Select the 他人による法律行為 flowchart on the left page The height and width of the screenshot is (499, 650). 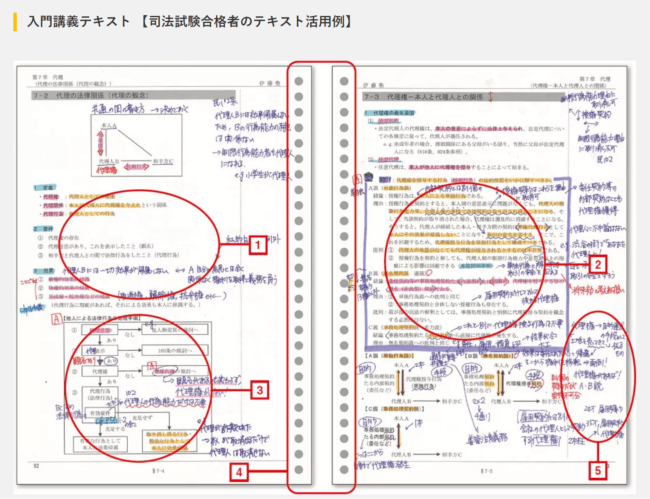(138, 388)
